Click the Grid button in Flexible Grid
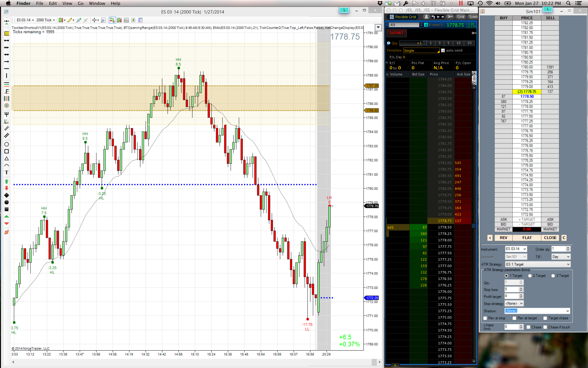588x368 pixels. coord(461,17)
